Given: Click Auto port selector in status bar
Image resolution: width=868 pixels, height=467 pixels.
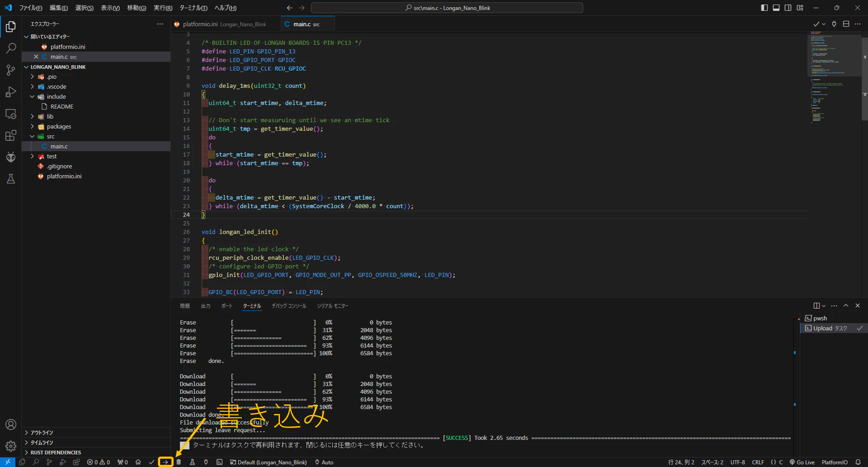Looking at the screenshot, I should (x=324, y=462).
